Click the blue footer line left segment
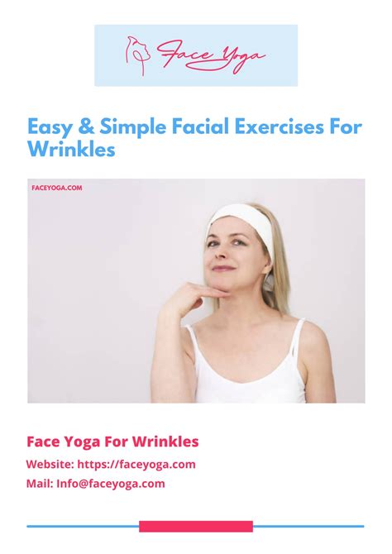The height and width of the screenshot is (554, 392). point(83,526)
